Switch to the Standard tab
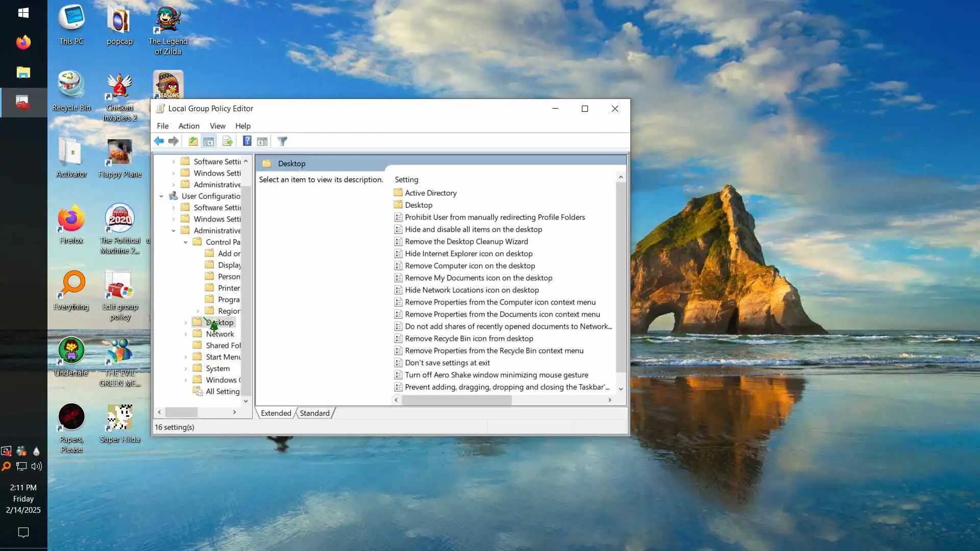Screen dimensions: 980x551 314,413
